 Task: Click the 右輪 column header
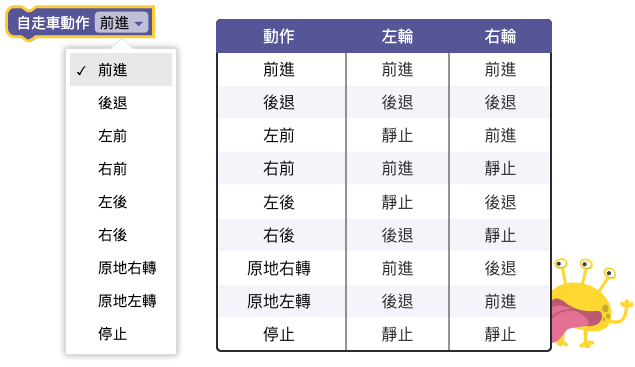point(500,36)
